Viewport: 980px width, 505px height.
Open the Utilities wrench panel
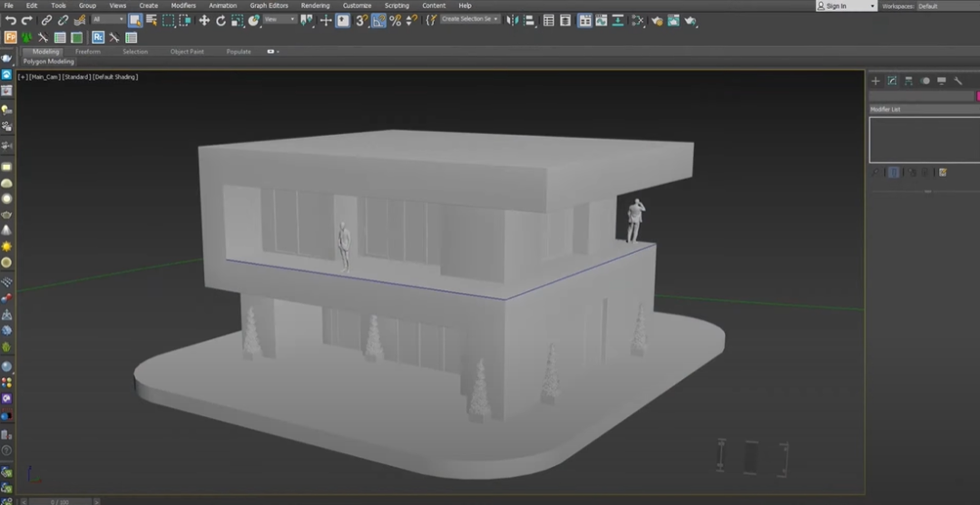(957, 81)
